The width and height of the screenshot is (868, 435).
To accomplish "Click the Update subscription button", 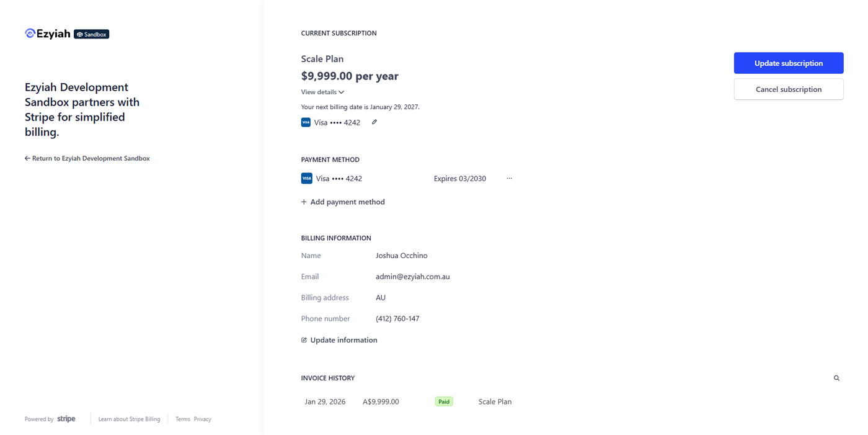I will 788,63.
